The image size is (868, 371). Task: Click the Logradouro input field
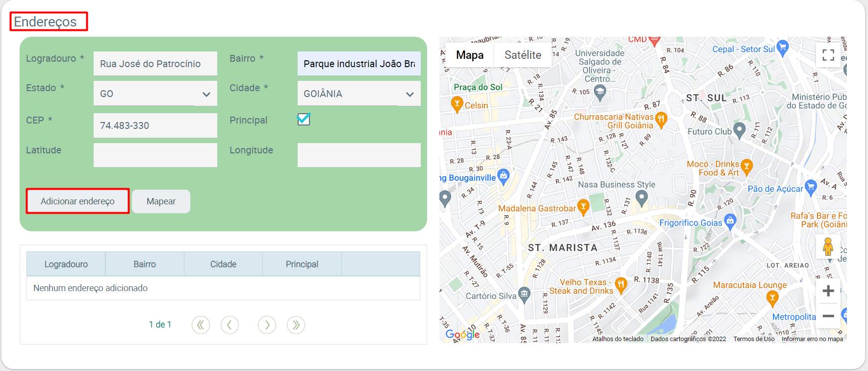click(x=155, y=64)
